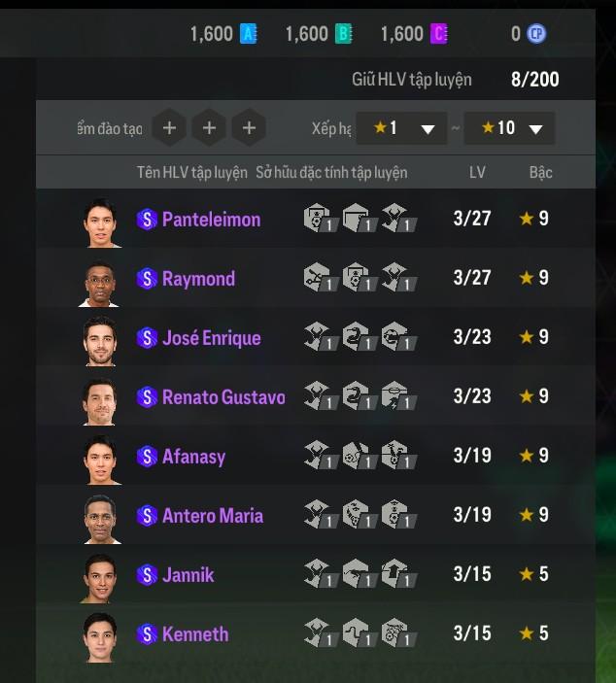
Task: Open the minimum star rank dropdown
Action: 401,128
